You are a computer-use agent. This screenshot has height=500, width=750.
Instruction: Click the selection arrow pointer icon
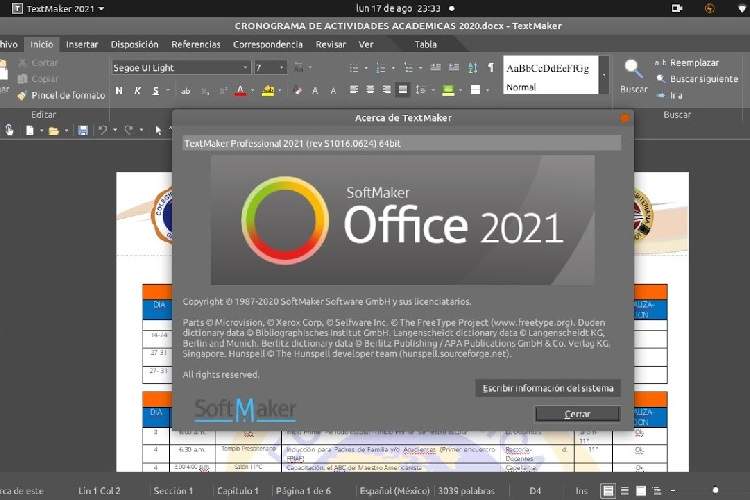pyautogui.click(x=158, y=130)
